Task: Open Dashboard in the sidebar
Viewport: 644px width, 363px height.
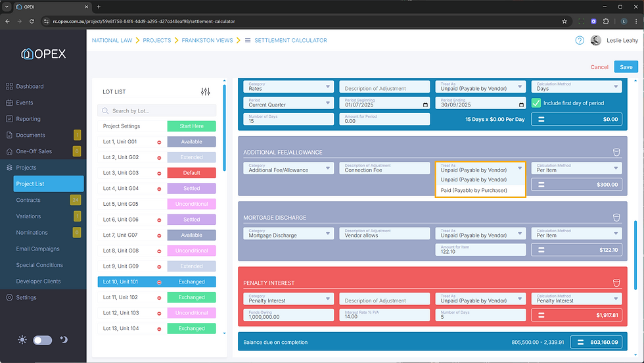Action: (30, 86)
